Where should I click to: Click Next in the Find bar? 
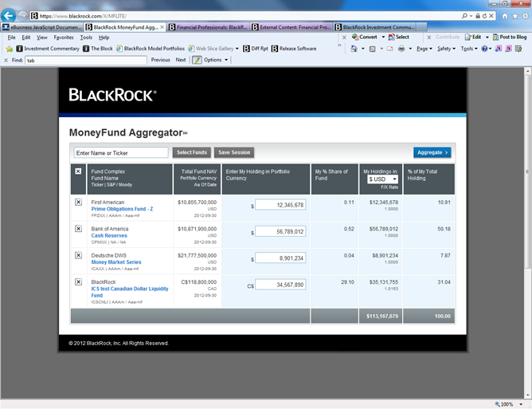[x=181, y=60]
